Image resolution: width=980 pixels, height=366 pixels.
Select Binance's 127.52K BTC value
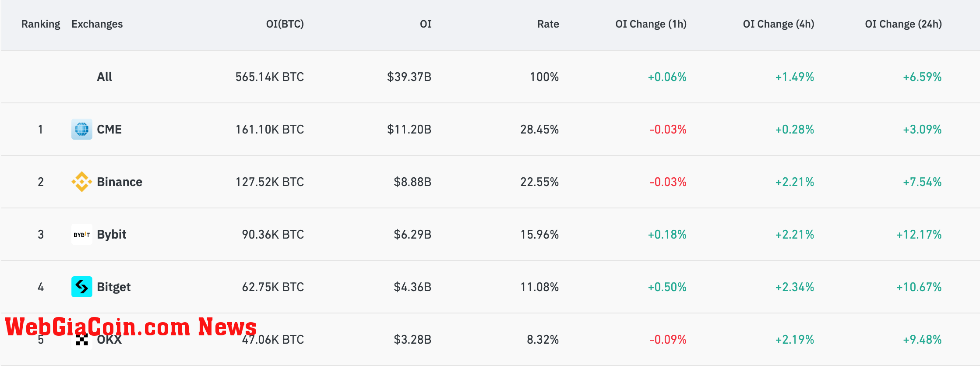[270, 182]
